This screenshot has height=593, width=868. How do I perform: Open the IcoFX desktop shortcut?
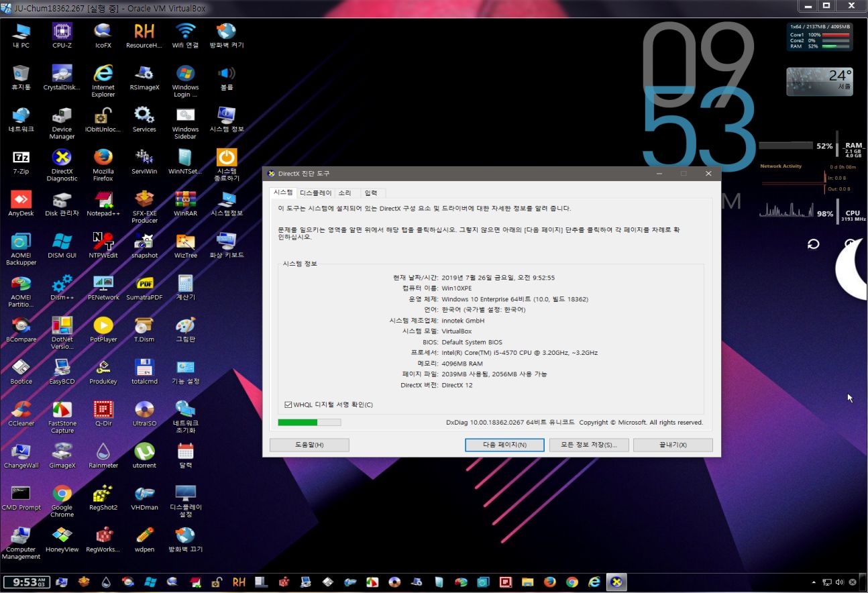(x=103, y=35)
